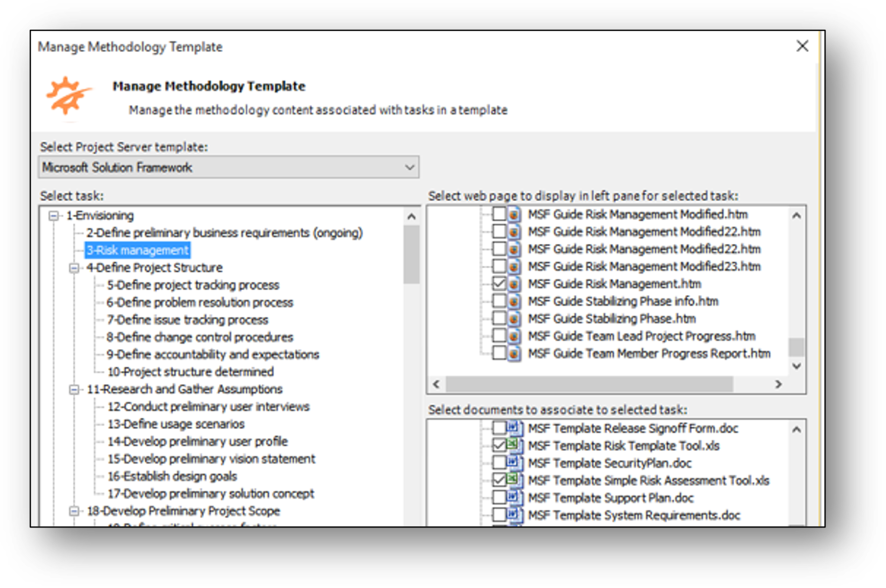Uncheck MSF Template Simple Risk Assessment Tool.xls checkbox

(499, 480)
